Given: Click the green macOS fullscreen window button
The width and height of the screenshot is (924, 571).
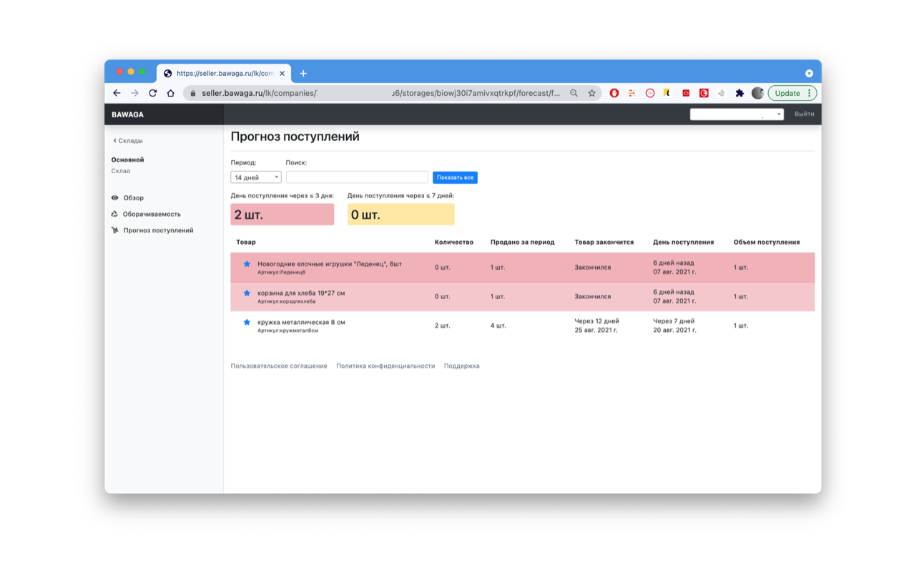Looking at the screenshot, I should click(142, 72).
